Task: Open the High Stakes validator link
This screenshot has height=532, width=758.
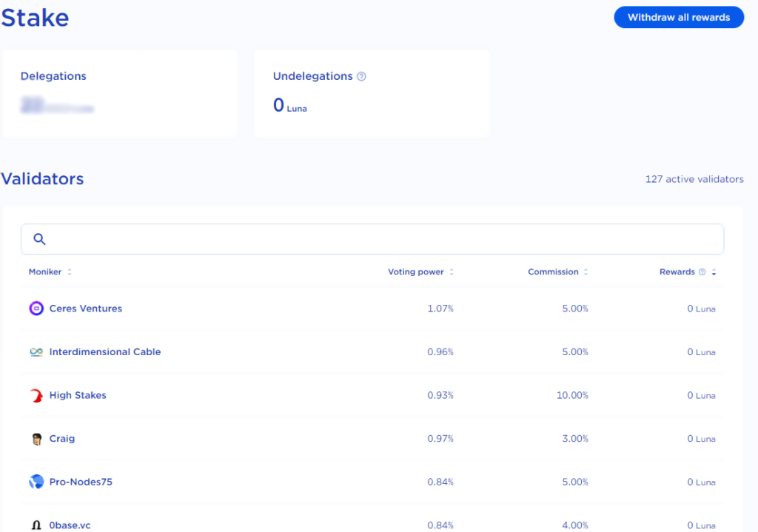Action: click(78, 396)
